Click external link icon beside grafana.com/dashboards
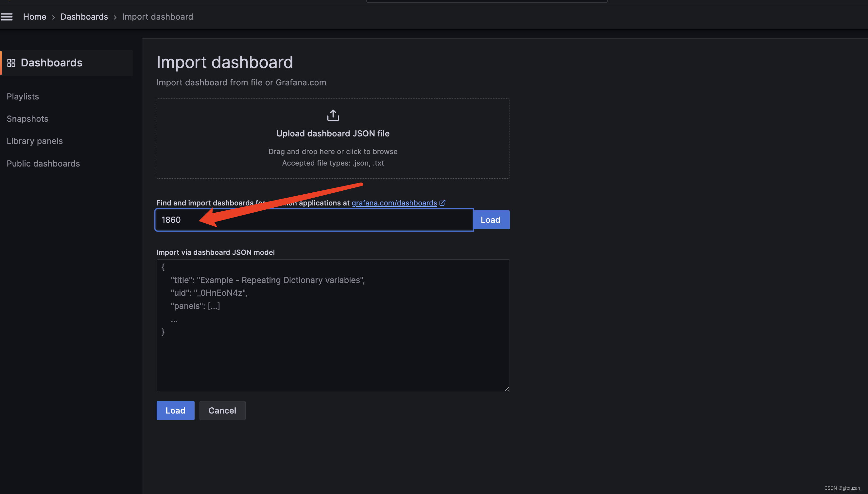868x494 pixels. tap(442, 203)
